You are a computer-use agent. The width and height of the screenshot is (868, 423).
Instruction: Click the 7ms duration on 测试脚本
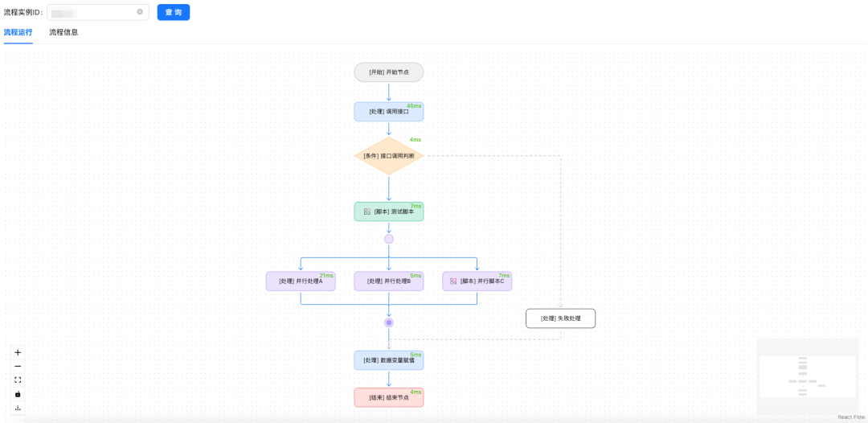[x=416, y=206]
